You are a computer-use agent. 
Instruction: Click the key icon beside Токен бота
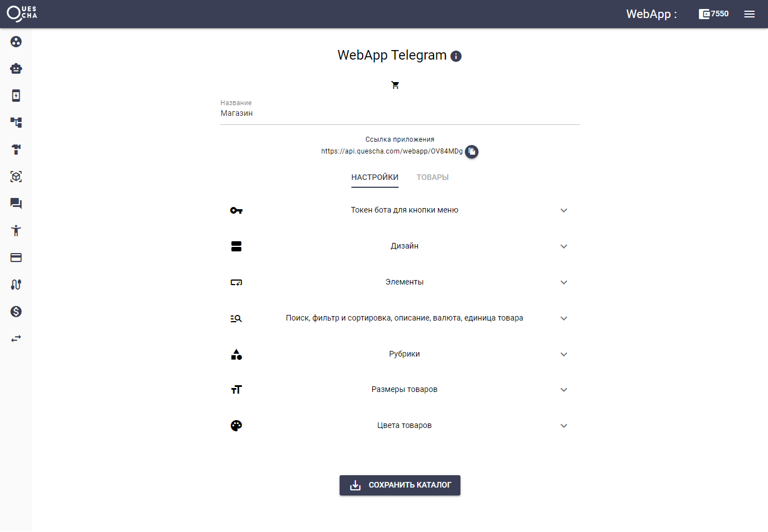click(236, 210)
